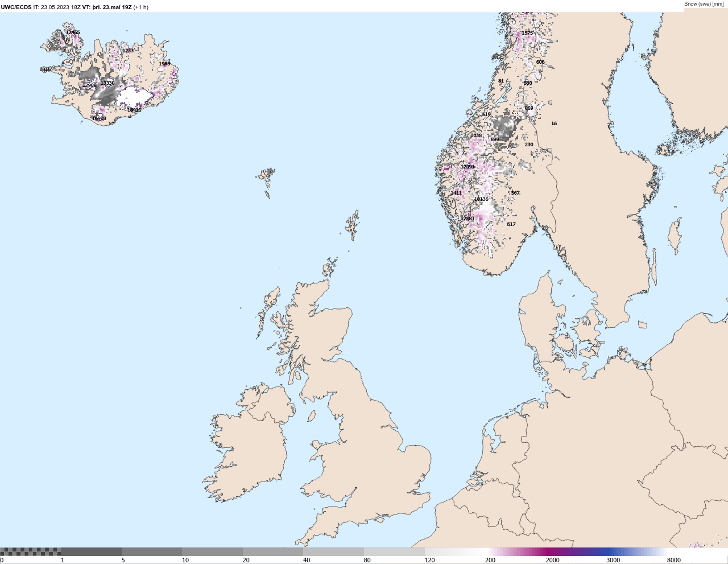
Task: Click the 0 legend tick label
Action: (x=2, y=561)
